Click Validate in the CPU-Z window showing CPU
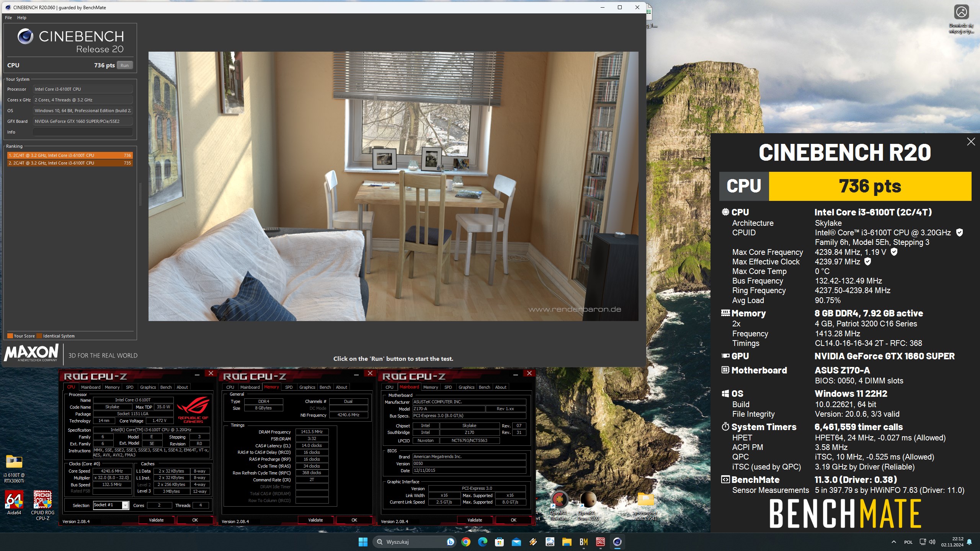 pos(156,520)
